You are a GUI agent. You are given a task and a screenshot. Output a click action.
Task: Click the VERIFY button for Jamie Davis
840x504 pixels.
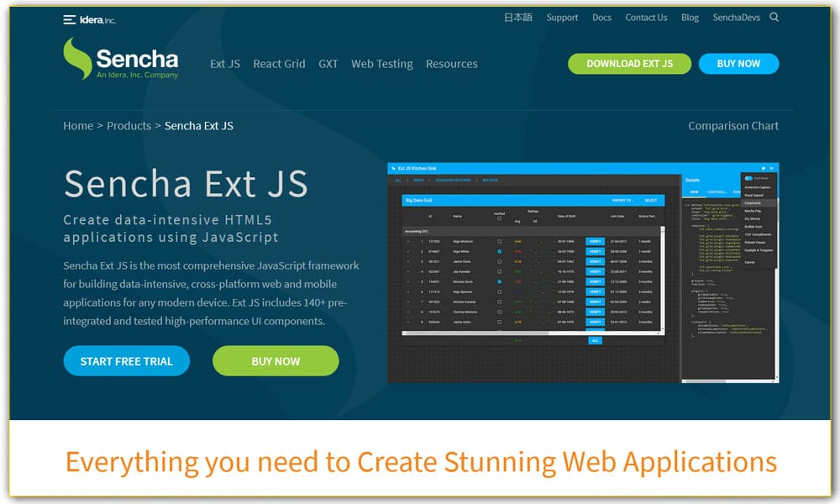pyautogui.click(x=595, y=260)
